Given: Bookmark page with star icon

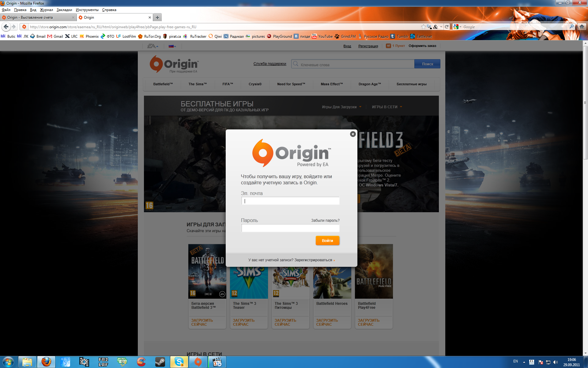Looking at the screenshot, I should coord(424,27).
